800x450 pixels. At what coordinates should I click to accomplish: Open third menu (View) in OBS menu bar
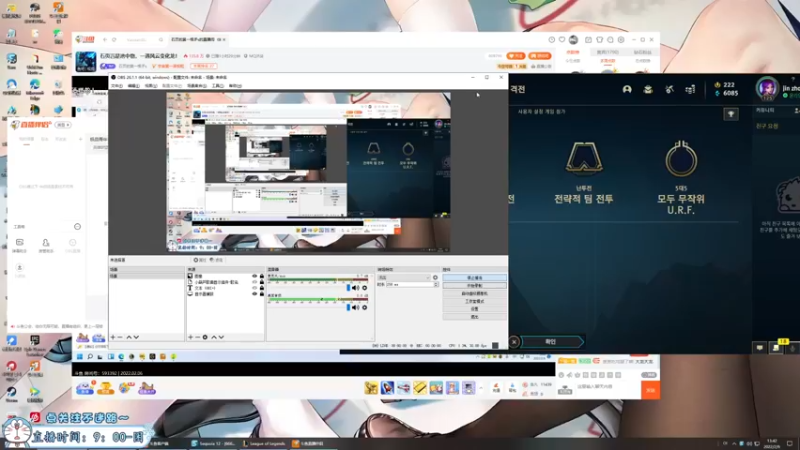[x=151, y=86]
